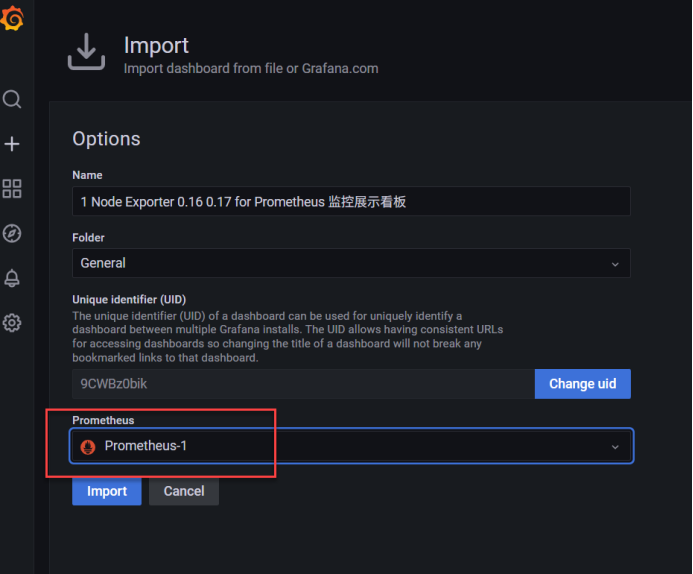
Task: Open the Alerting bell icon
Action: [x=12, y=278]
